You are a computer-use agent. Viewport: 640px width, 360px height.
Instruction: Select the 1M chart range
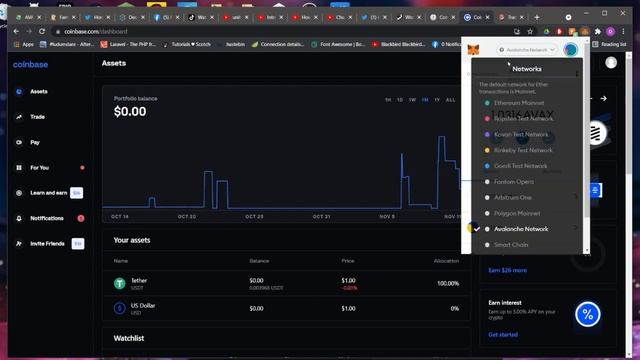(425, 100)
